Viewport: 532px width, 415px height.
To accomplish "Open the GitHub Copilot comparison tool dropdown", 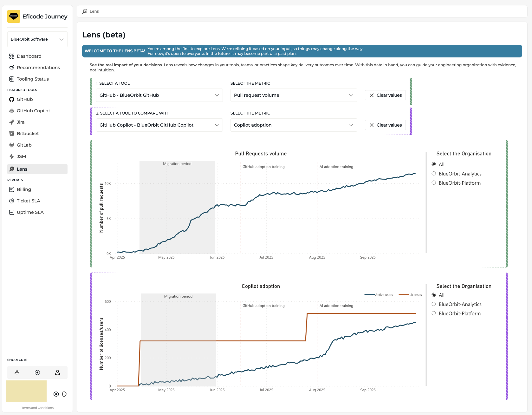I will tap(159, 125).
